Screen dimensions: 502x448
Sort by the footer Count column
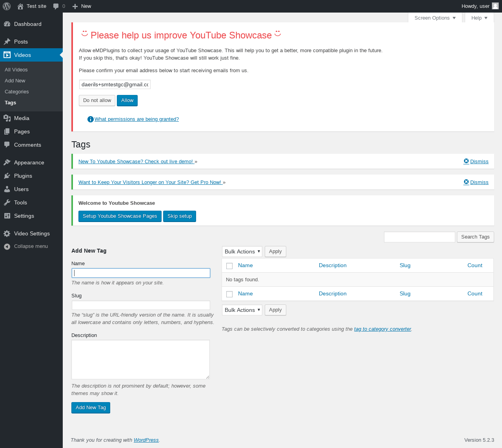[475, 293]
